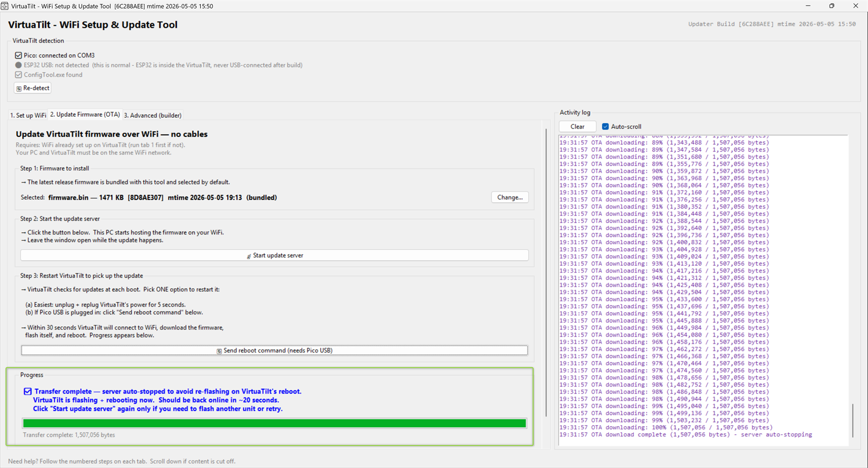The image size is (868, 468).
Task: Start the update server
Action: [275, 255]
